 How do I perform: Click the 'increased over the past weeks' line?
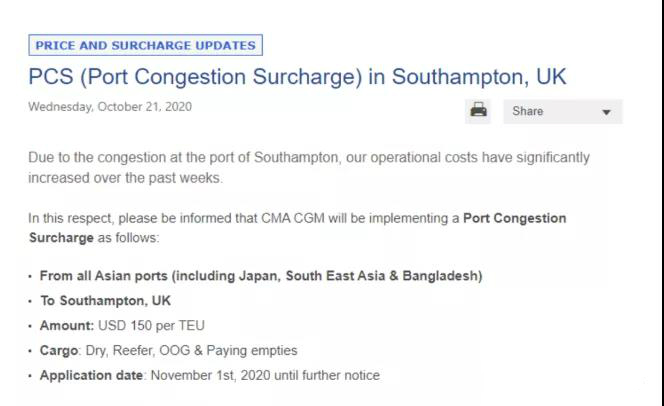(125, 178)
